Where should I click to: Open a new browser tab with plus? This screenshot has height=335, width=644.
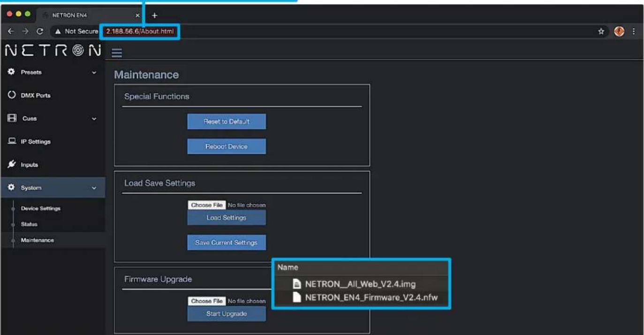coord(155,15)
